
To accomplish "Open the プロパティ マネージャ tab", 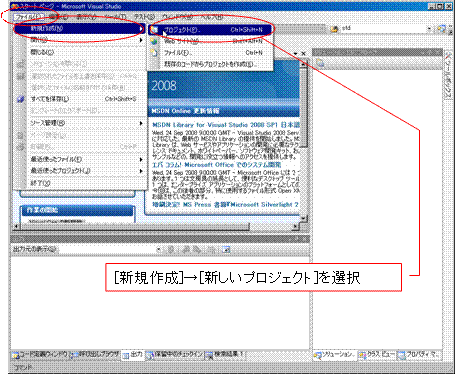I will (x=419, y=355).
